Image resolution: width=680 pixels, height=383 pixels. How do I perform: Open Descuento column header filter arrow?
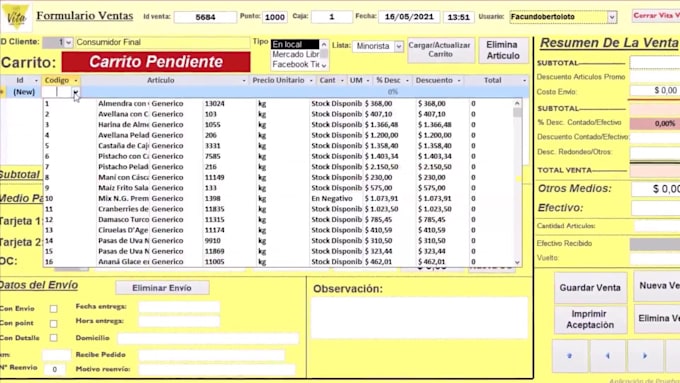(x=459, y=81)
